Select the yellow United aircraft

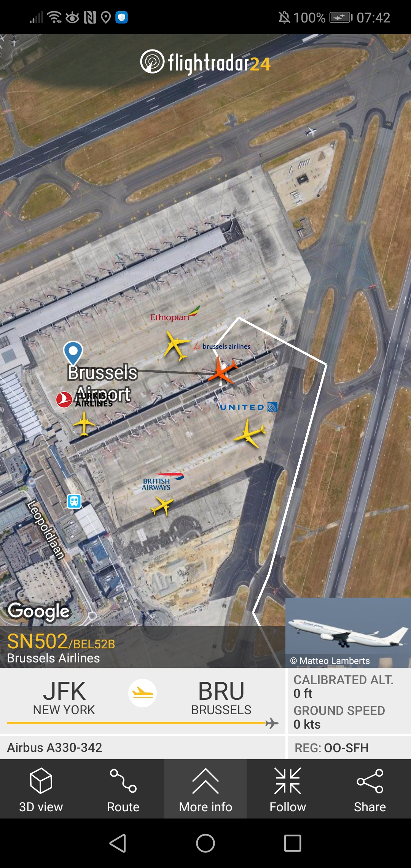click(250, 433)
